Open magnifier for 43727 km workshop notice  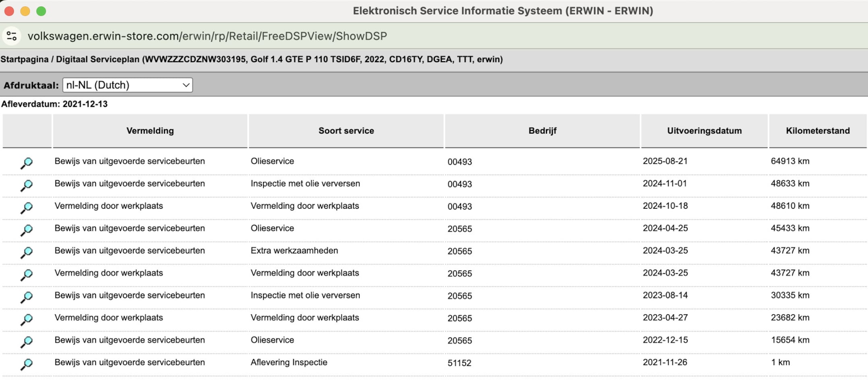coord(27,275)
